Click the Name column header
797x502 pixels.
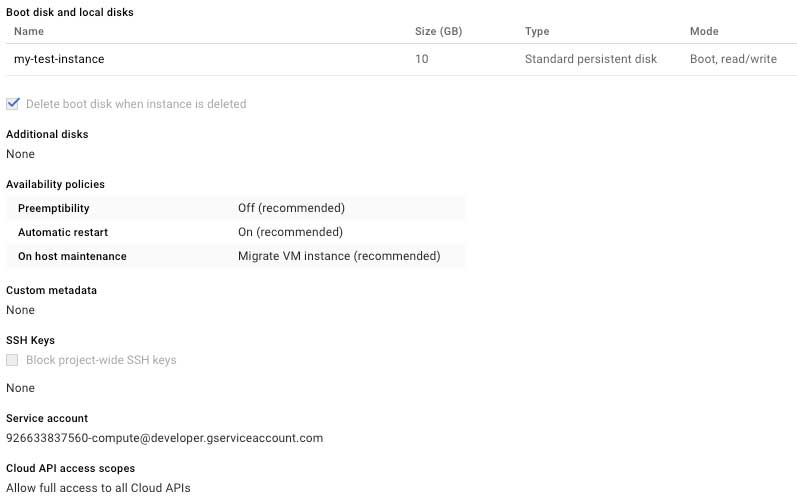[29, 32]
